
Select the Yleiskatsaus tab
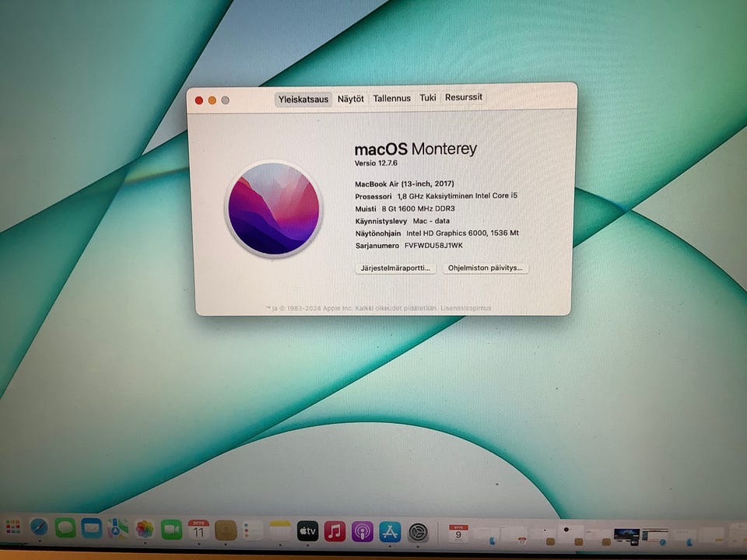pyautogui.click(x=303, y=100)
